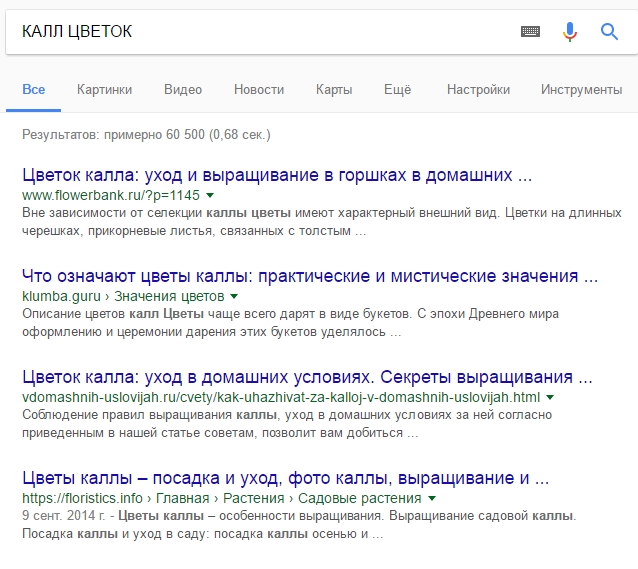The height and width of the screenshot is (569, 638).
Task: Expand dropdown arrow next to www.flowerbank.ru URL
Action: (x=210, y=195)
